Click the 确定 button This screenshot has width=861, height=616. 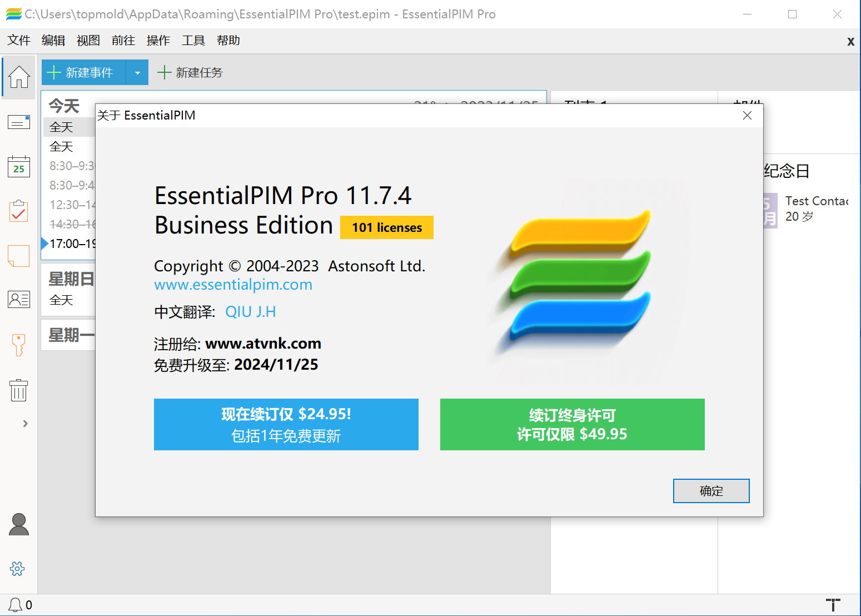[x=711, y=491]
